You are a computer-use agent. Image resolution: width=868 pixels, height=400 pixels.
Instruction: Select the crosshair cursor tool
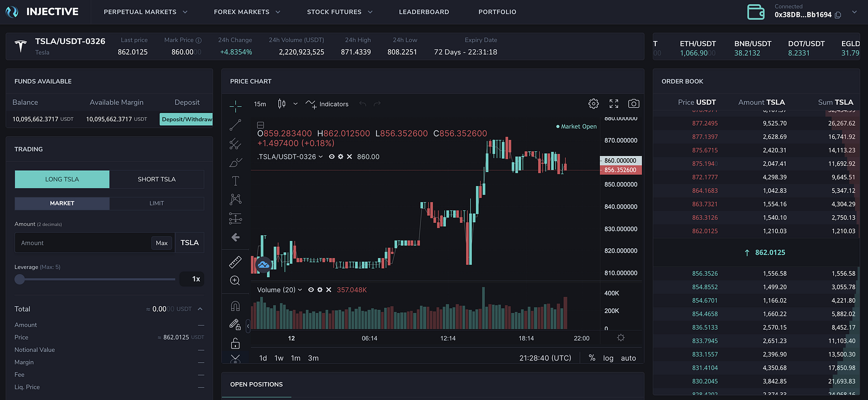click(235, 105)
